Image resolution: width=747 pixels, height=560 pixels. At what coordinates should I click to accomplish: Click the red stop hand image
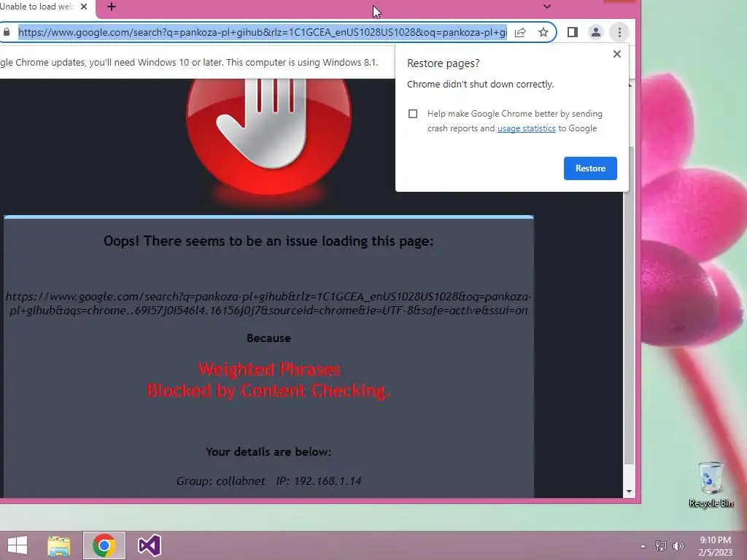[269, 136]
